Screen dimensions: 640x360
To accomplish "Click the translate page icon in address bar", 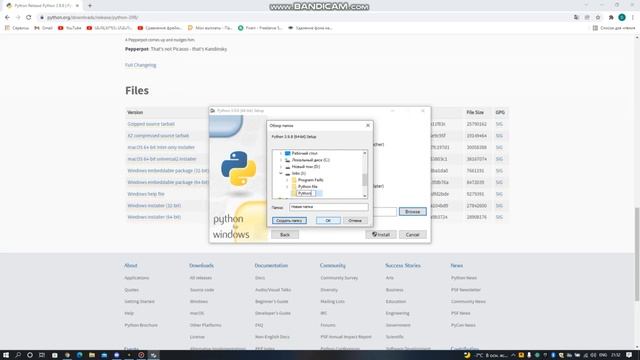I will [x=576, y=18].
